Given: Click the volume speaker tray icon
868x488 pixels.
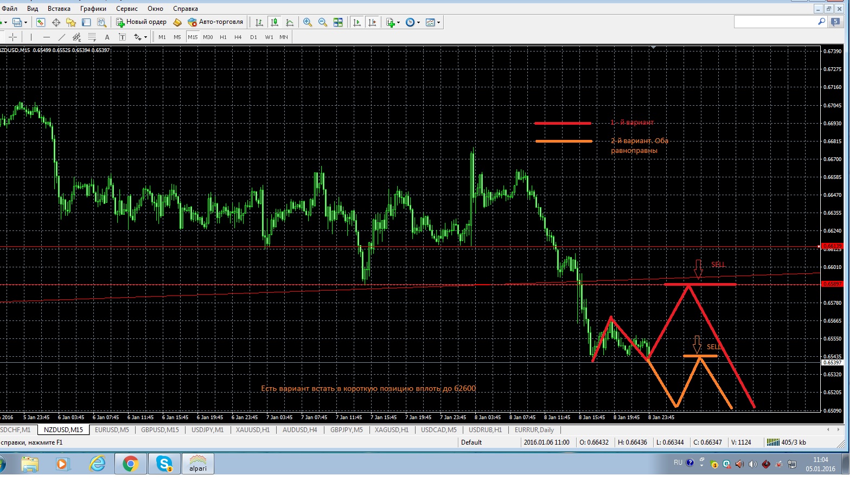Looking at the screenshot, I should click(x=753, y=464).
